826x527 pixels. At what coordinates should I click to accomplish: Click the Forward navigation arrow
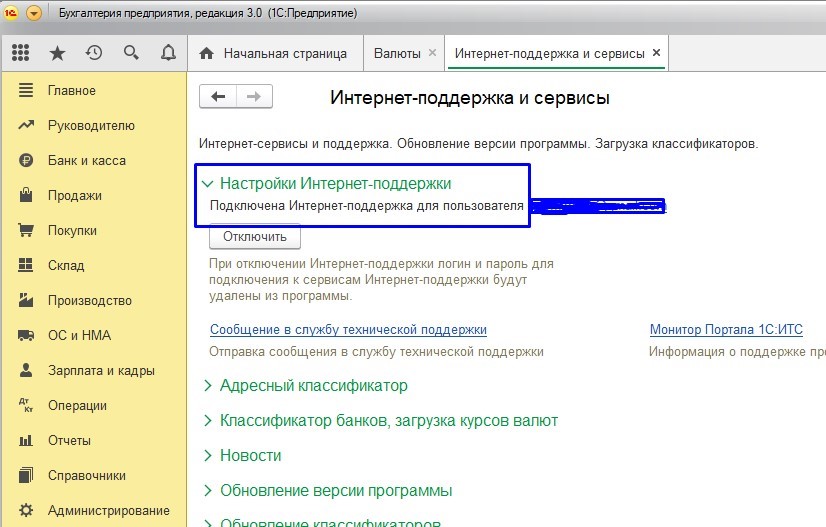point(254,96)
